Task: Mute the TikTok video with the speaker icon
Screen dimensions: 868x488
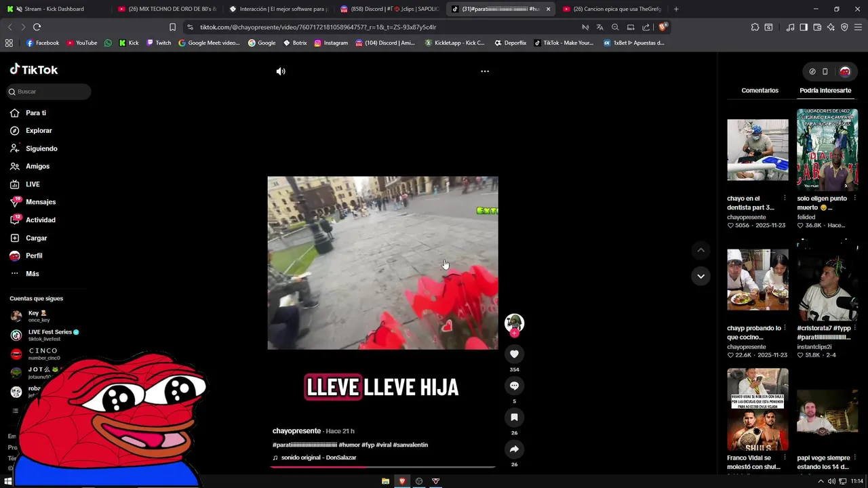Action: click(x=281, y=71)
